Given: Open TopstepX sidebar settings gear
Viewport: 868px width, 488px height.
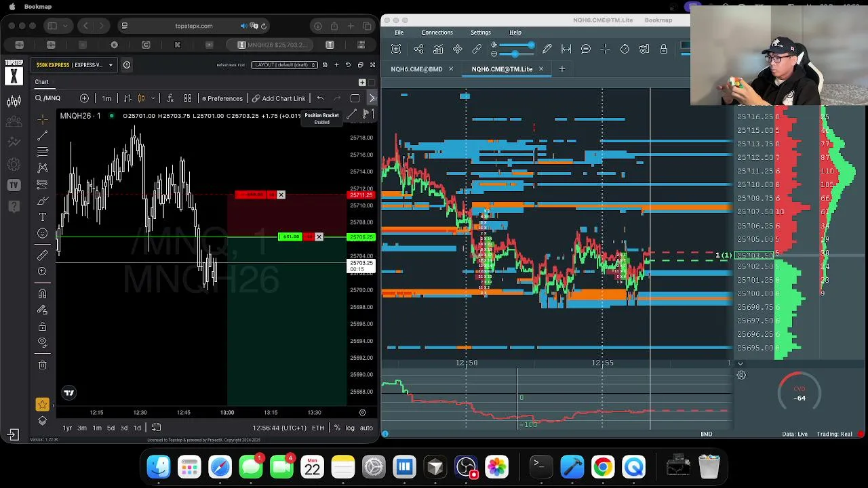Looking at the screenshot, I should click(x=14, y=164).
